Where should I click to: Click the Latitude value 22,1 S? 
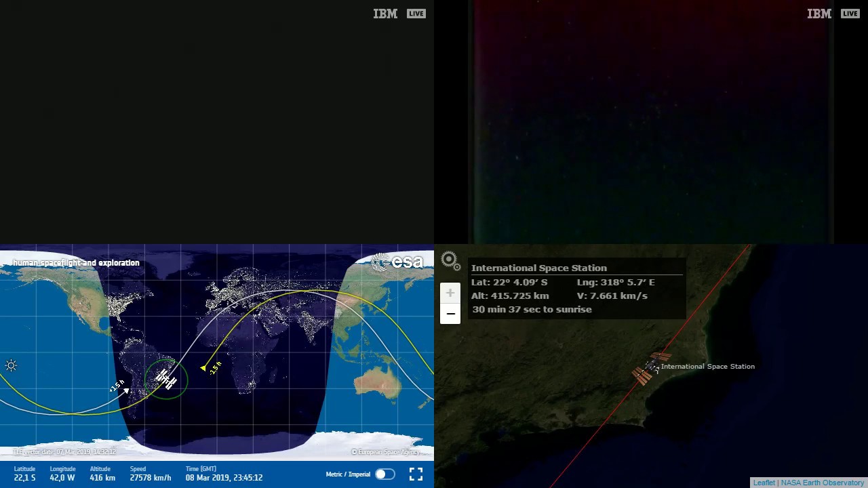point(24,478)
